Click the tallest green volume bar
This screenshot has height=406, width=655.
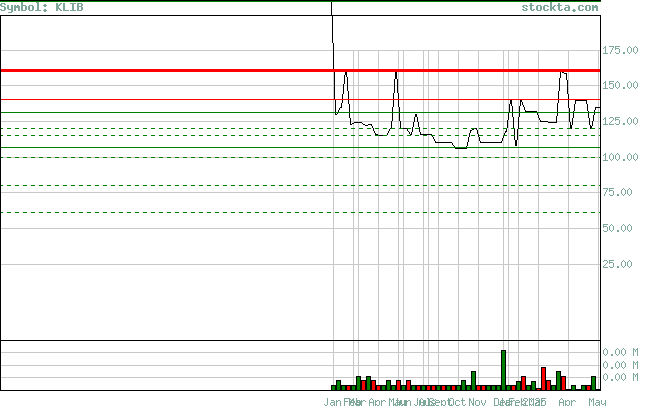point(503,370)
